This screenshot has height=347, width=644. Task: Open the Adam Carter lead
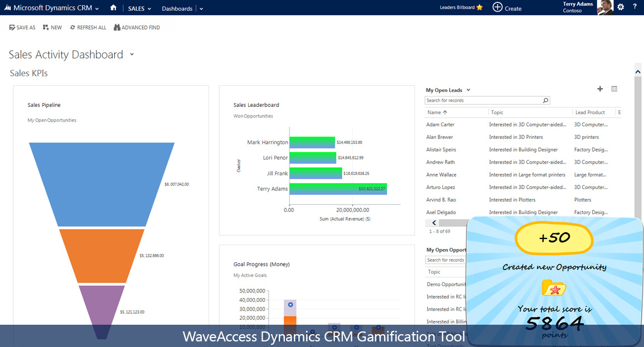[x=440, y=125]
